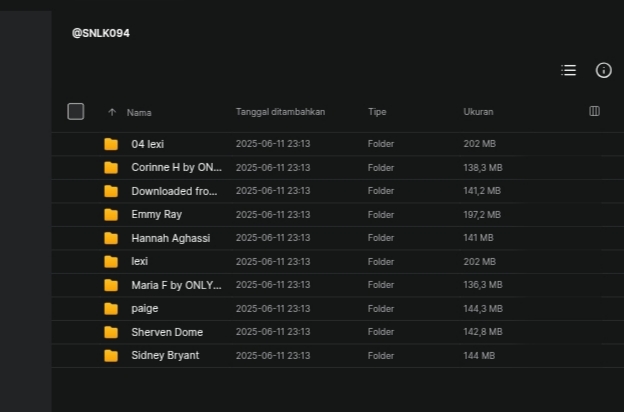Sort by Ukuran column header
The height and width of the screenshot is (412, 624).
[x=478, y=112]
